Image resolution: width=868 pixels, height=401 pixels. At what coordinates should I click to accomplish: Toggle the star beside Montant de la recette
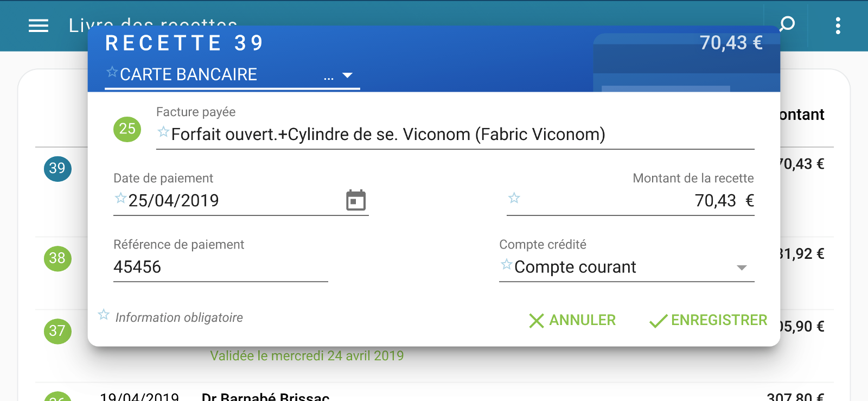tap(513, 199)
